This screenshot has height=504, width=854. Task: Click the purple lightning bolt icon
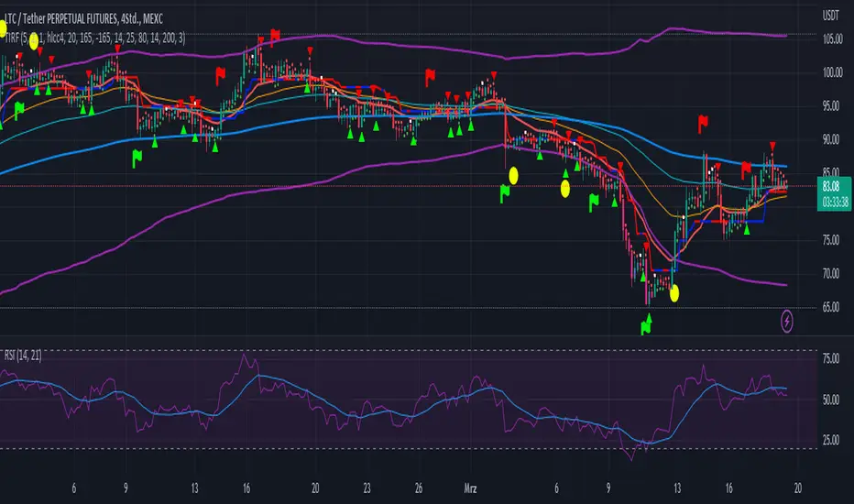pos(786,322)
